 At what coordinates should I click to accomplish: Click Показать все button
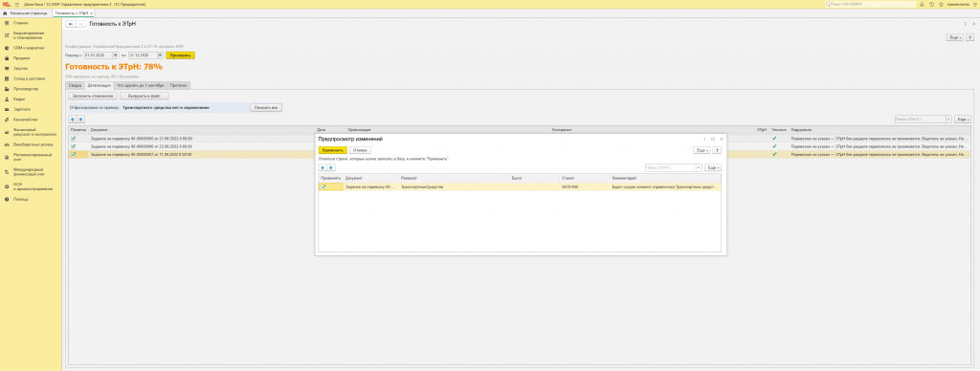point(266,107)
